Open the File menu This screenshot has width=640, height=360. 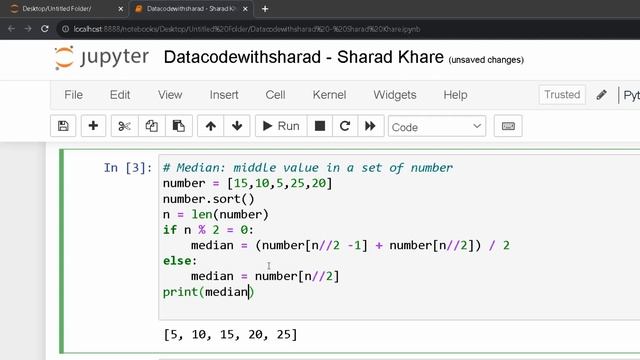tap(73, 95)
